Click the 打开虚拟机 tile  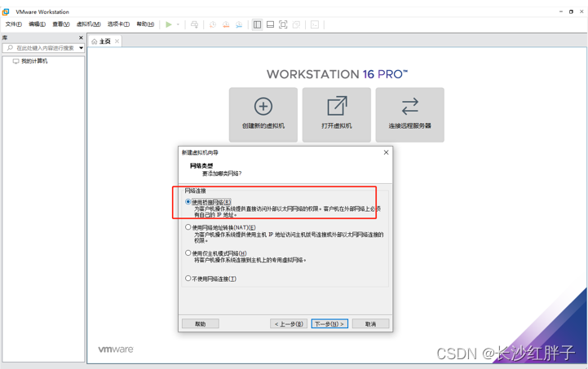337,115
